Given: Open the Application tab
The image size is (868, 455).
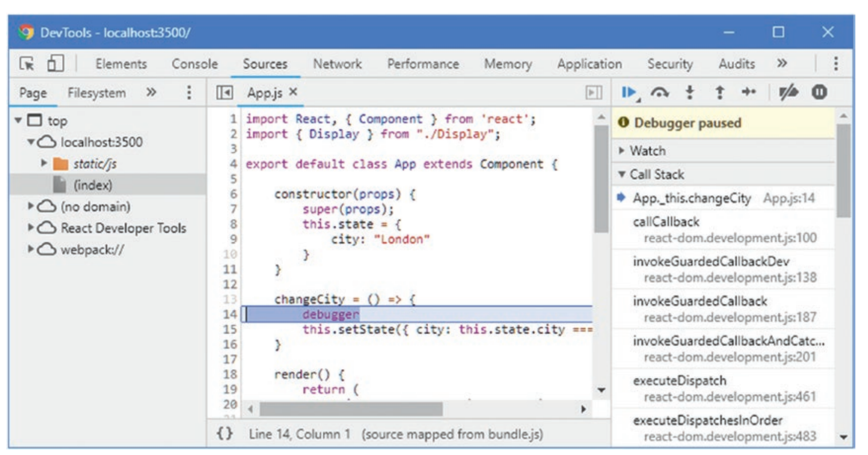Looking at the screenshot, I should 590,64.
